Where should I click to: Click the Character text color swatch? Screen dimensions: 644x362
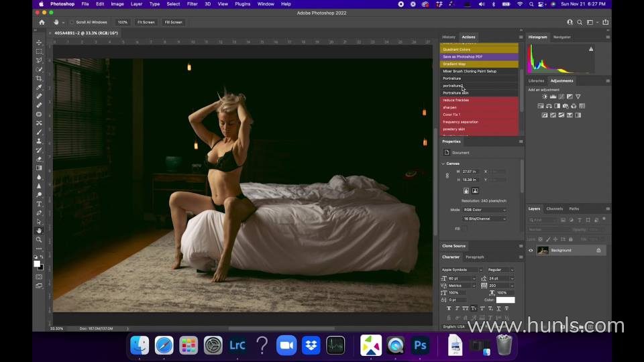[505, 300]
